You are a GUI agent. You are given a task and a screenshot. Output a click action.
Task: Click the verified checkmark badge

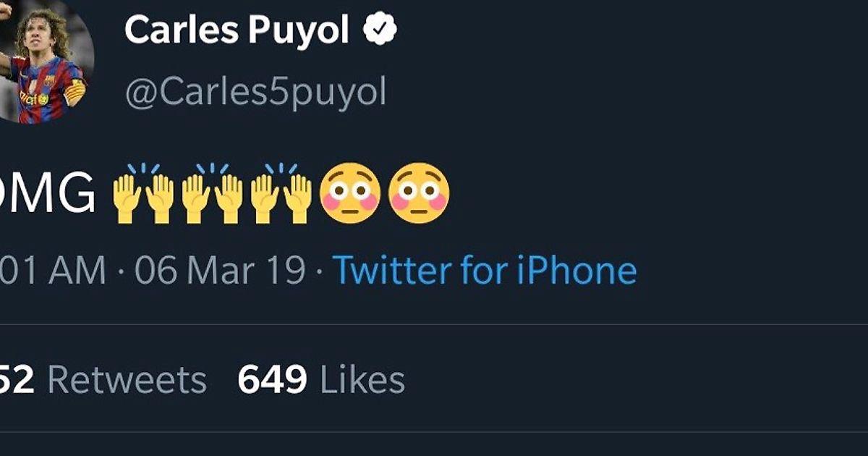380,30
